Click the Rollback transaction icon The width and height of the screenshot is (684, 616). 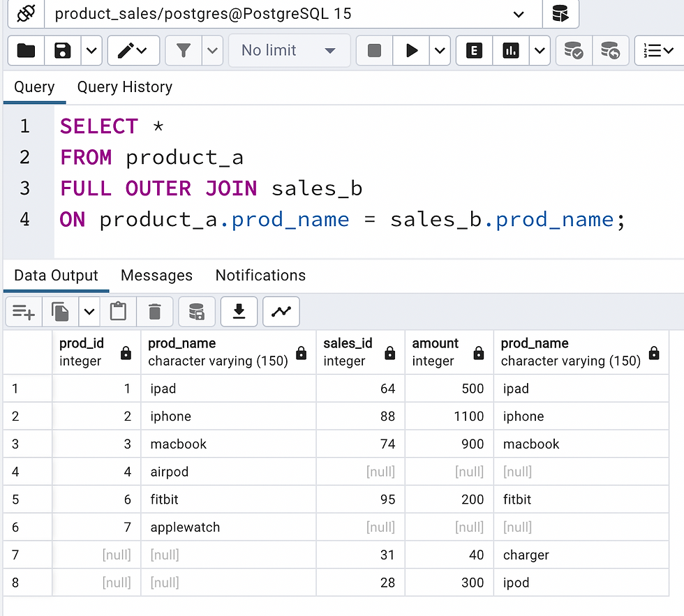[610, 50]
